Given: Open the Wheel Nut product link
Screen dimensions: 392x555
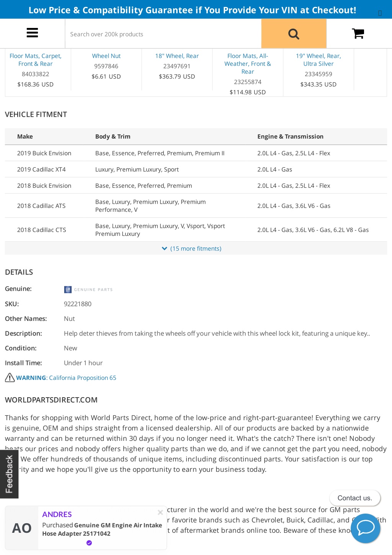Looking at the screenshot, I should 106,56.
